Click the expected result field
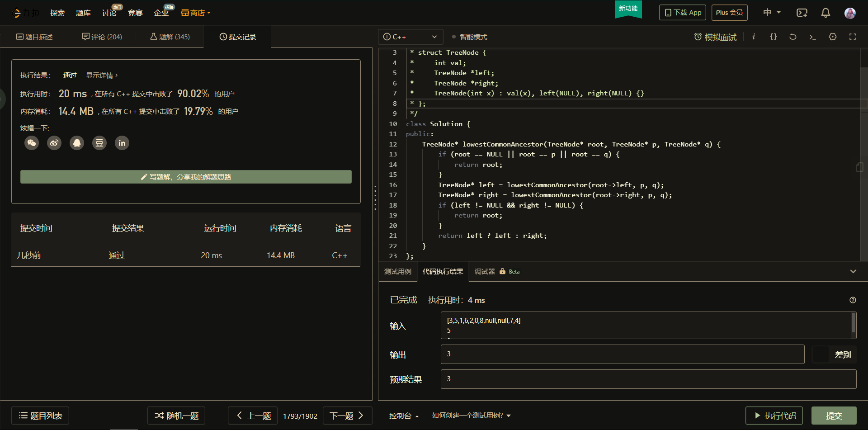The image size is (868, 430). [x=648, y=379]
